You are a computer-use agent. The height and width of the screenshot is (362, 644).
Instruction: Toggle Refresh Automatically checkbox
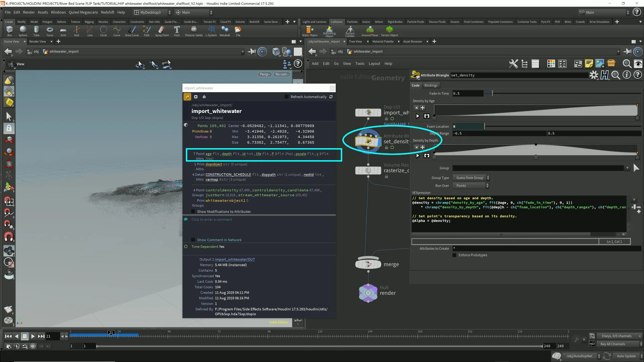point(286,97)
